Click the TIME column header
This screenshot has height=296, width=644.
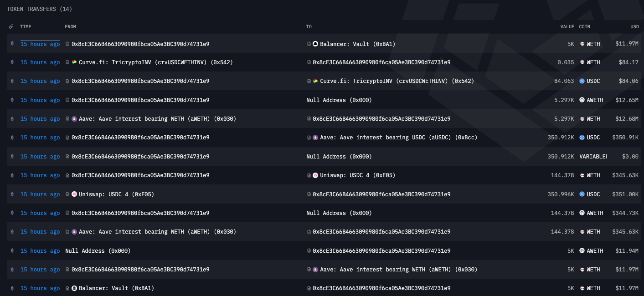[26, 27]
